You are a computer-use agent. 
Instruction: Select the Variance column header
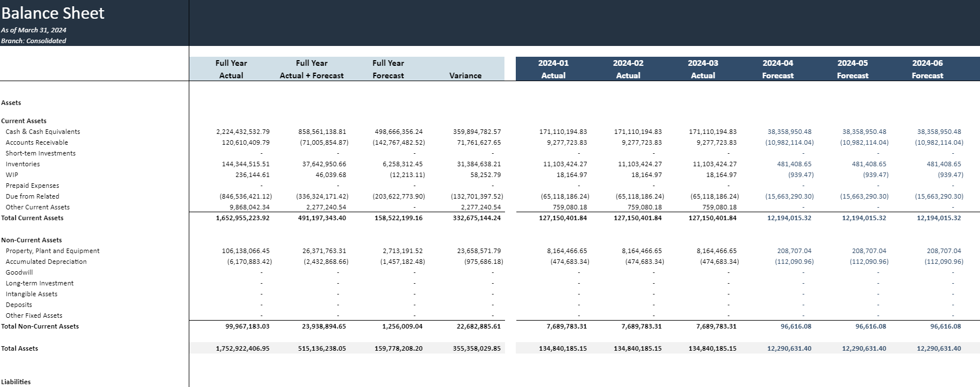point(465,75)
